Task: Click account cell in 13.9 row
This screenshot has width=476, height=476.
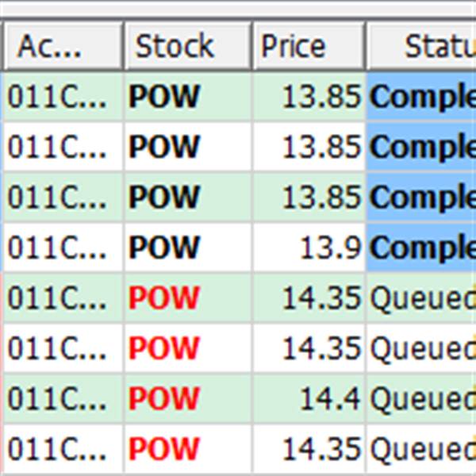Action: pyautogui.click(x=63, y=248)
